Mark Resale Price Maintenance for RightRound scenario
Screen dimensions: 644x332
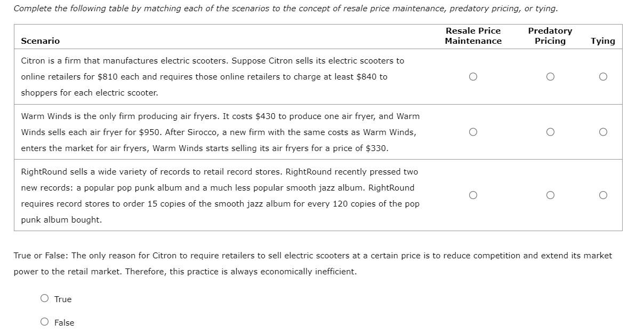(473, 195)
